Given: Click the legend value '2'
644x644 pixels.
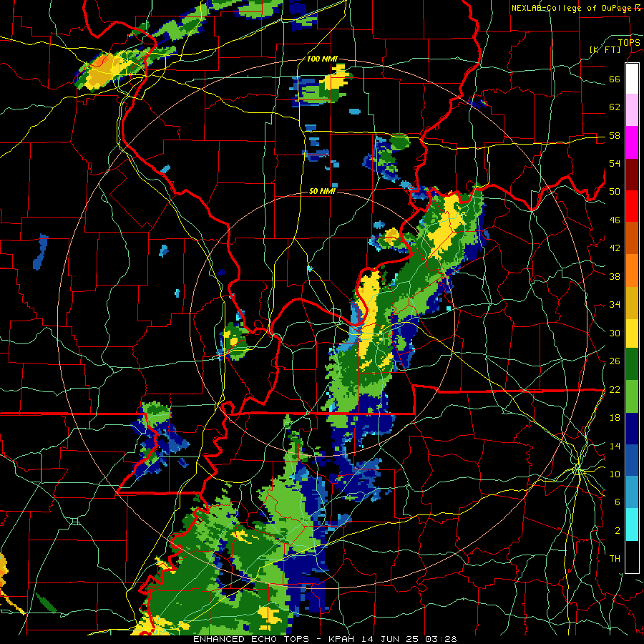Looking at the screenshot, I should (618, 531).
